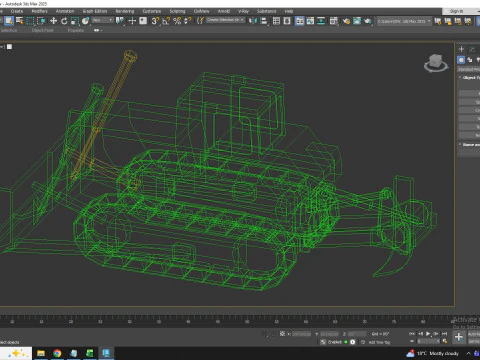Viewport: 480px width, 360px height.
Task: Open Create menu
Action: point(17,11)
